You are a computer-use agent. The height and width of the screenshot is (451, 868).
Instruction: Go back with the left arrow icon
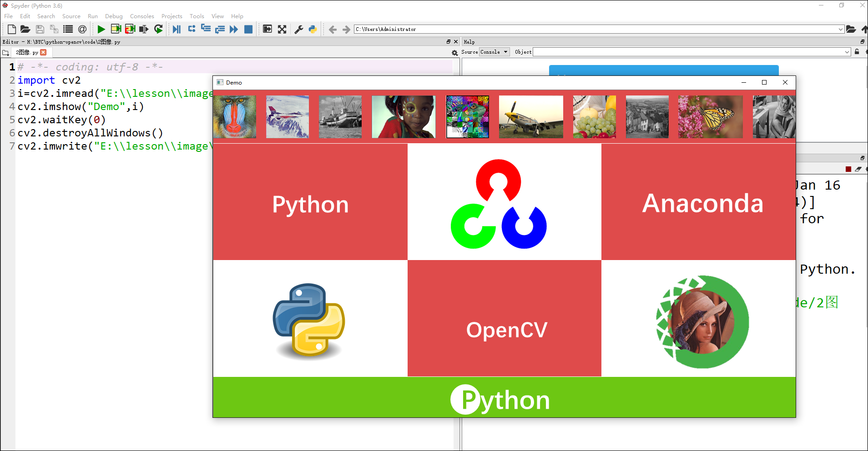333,29
